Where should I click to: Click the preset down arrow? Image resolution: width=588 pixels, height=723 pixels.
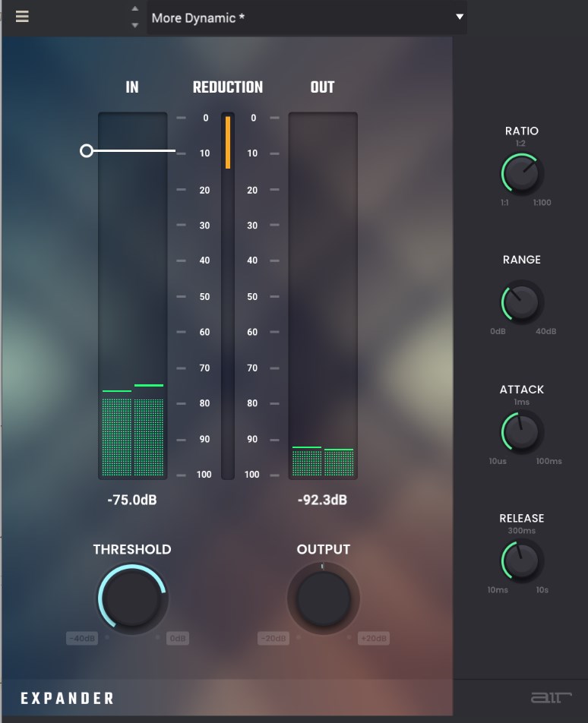pyautogui.click(x=135, y=25)
